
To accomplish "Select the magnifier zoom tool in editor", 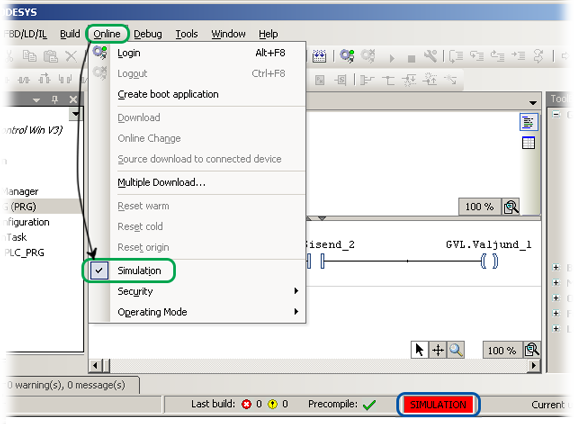I will [x=456, y=350].
